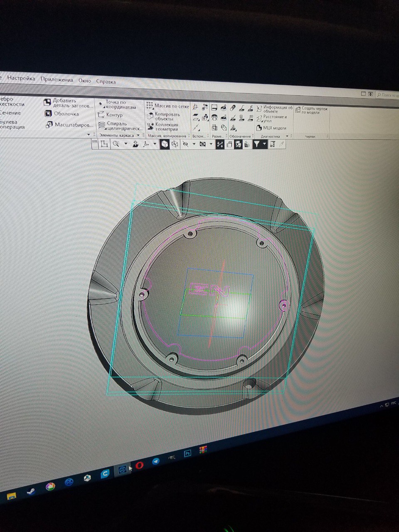Expand the Диагностика panel group
Viewport: 399px width, 532px height.
(287, 136)
